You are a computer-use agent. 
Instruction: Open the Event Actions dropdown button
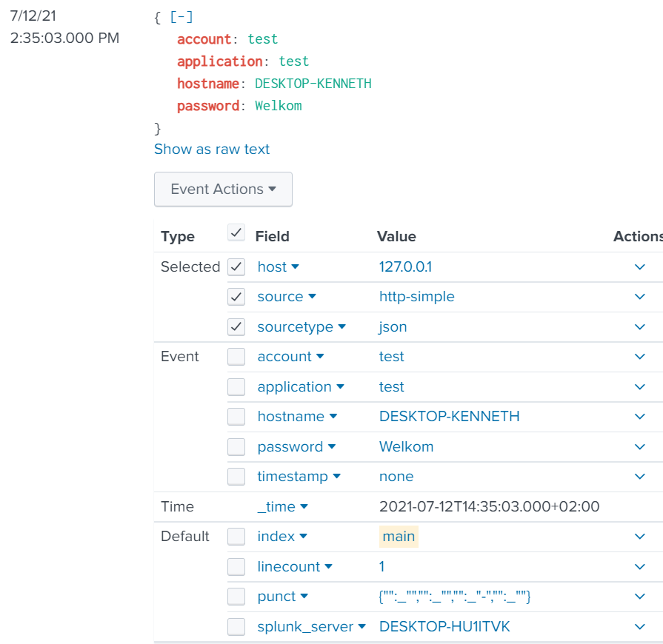pyautogui.click(x=223, y=189)
